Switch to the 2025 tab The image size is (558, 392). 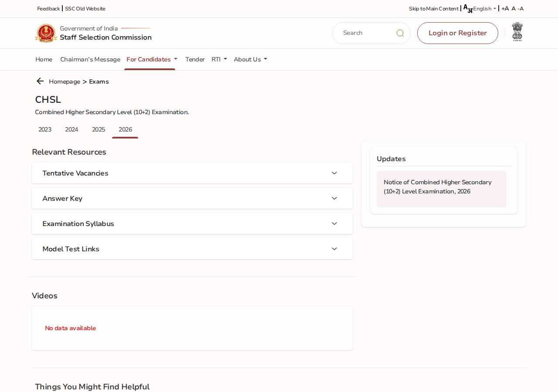pyautogui.click(x=99, y=129)
